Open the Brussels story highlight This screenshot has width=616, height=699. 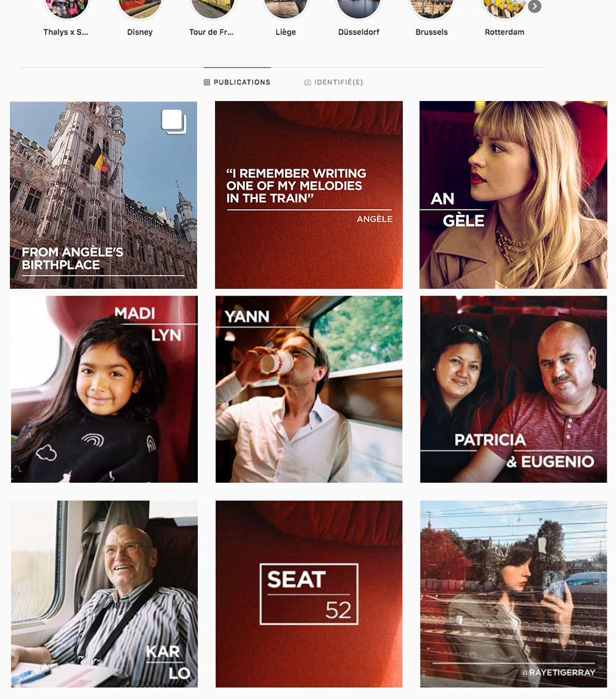[431, 9]
